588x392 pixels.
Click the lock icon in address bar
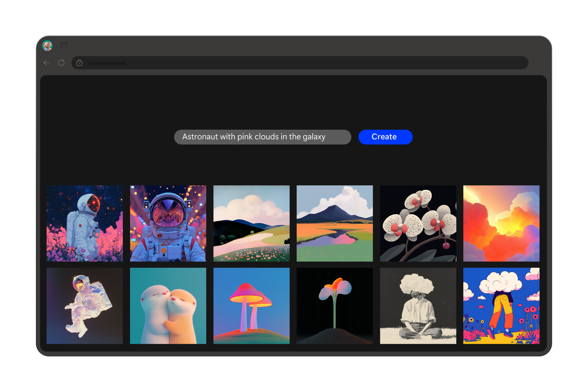(79, 63)
